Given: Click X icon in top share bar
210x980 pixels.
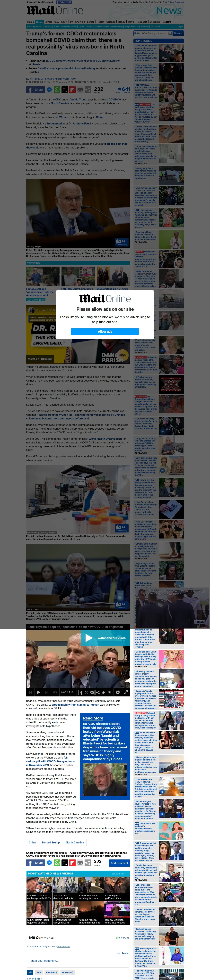Looking at the screenshot, I should pyautogui.click(x=65, y=90).
